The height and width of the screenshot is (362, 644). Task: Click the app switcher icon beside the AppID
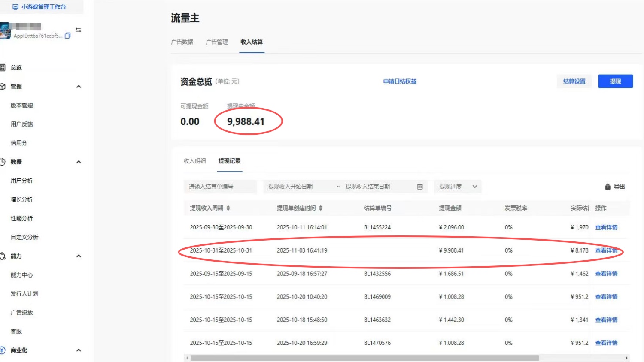point(78,30)
